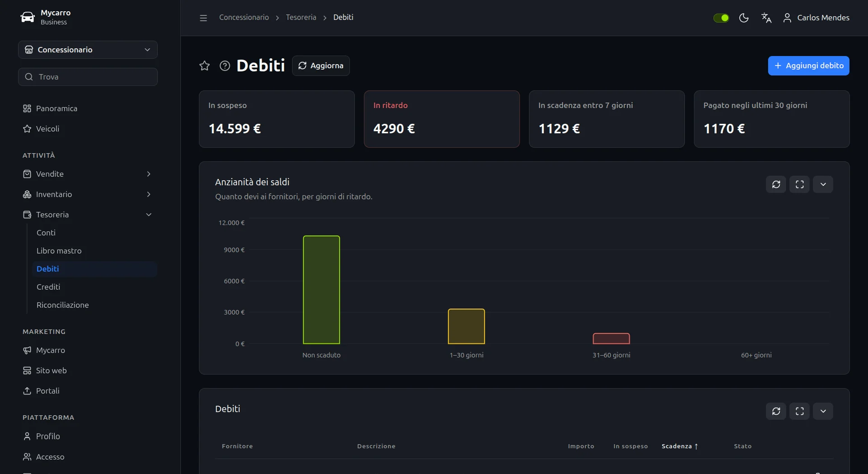
Task: Sort the table by Scadenza column
Action: click(680, 446)
